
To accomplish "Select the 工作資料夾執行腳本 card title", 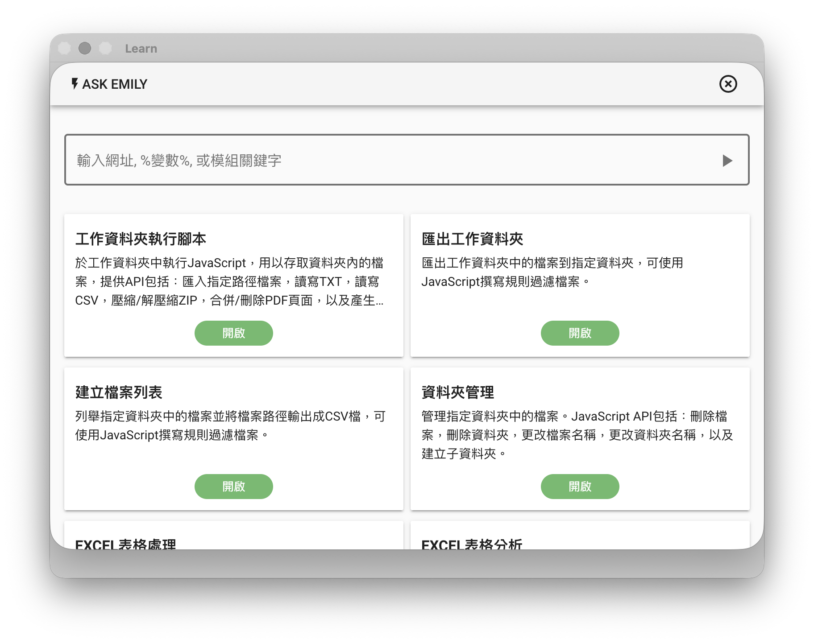I will [x=141, y=239].
